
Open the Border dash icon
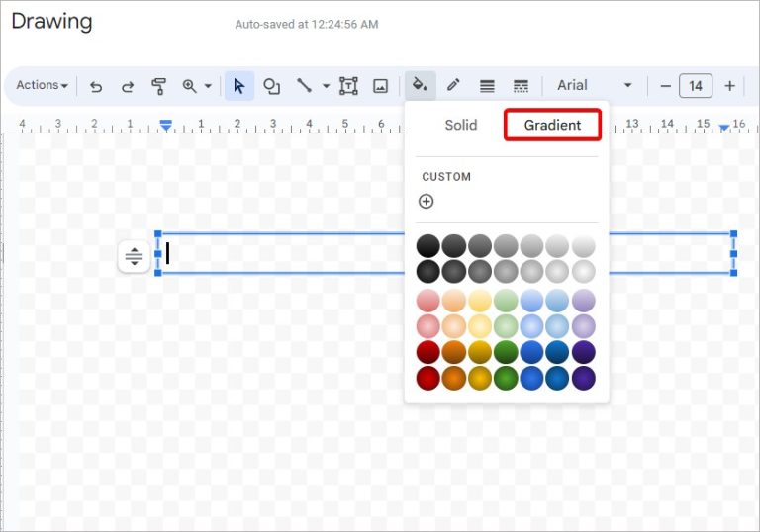click(521, 86)
